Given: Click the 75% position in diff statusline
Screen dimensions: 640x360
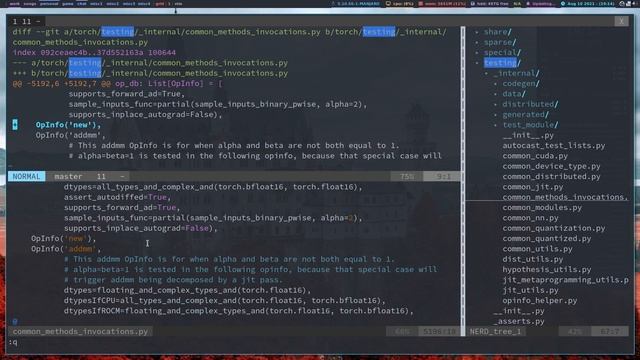Looking at the screenshot, I should tap(407, 176).
